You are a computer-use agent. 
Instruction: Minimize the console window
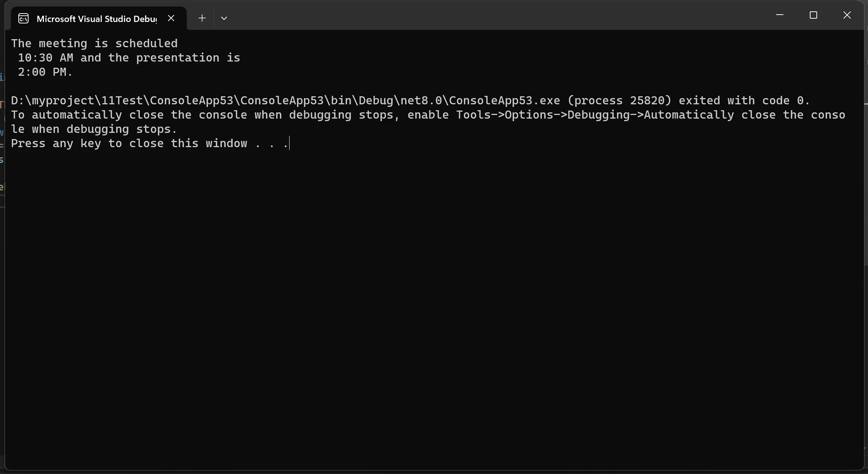click(780, 15)
